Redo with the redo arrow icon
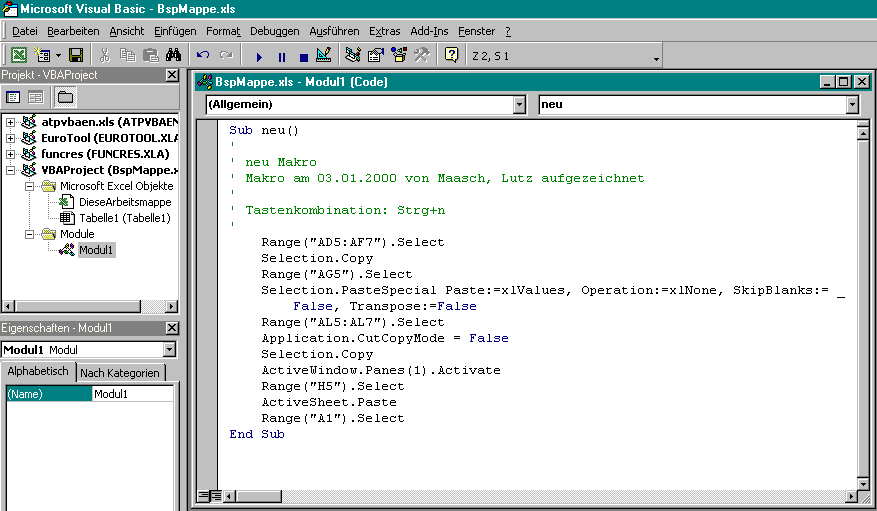877x511 pixels. click(226, 55)
